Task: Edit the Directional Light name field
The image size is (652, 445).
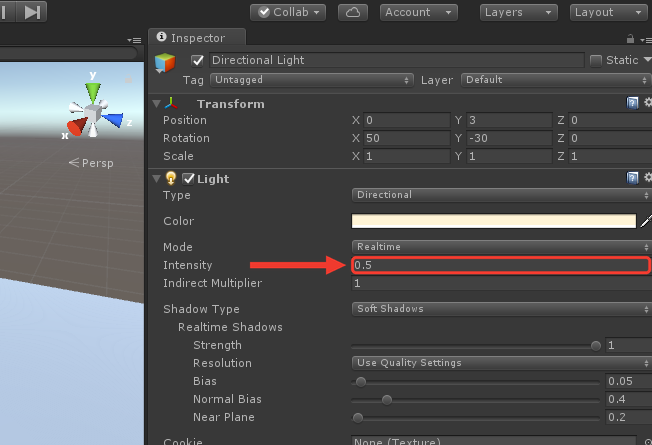Action: point(396,60)
